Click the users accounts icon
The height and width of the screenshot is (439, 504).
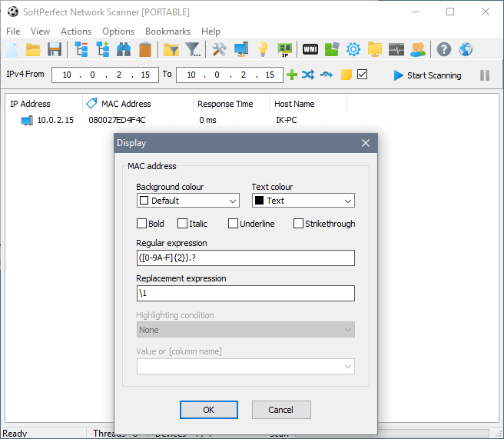[418, 49]
